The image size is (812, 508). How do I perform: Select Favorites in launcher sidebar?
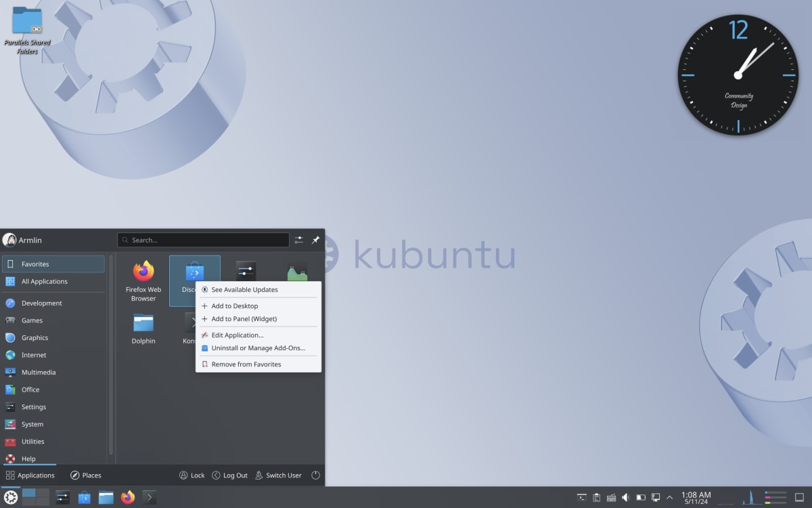point(53,264)
